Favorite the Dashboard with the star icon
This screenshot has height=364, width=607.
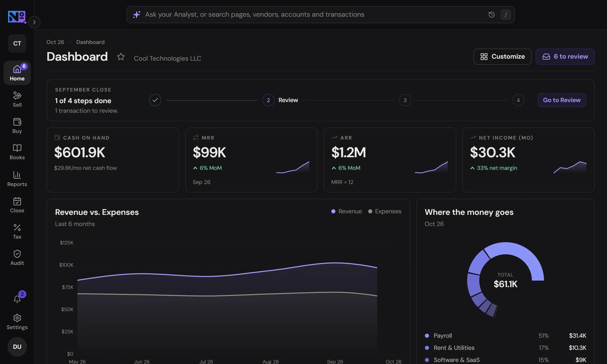pos(121,57)
